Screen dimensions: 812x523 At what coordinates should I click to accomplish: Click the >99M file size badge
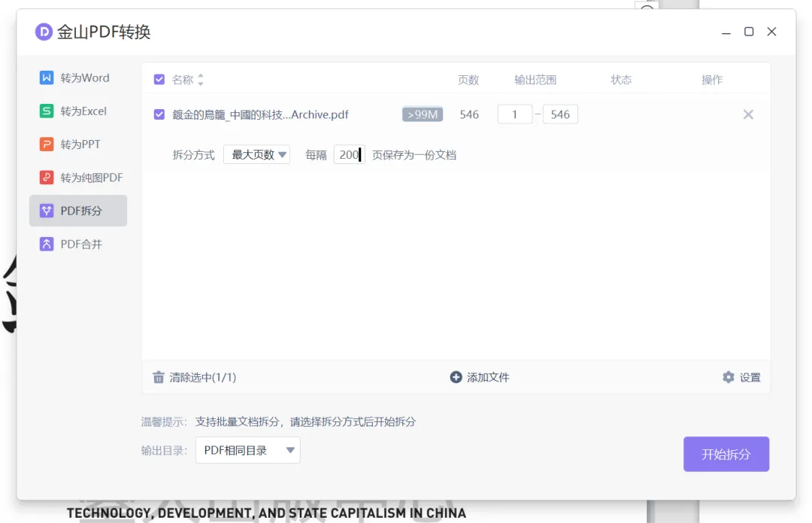pos(423,114)
